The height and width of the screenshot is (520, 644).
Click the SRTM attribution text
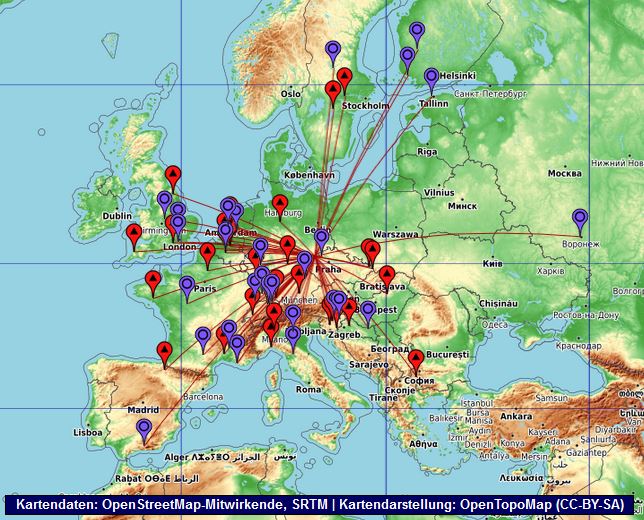[310, 506]
